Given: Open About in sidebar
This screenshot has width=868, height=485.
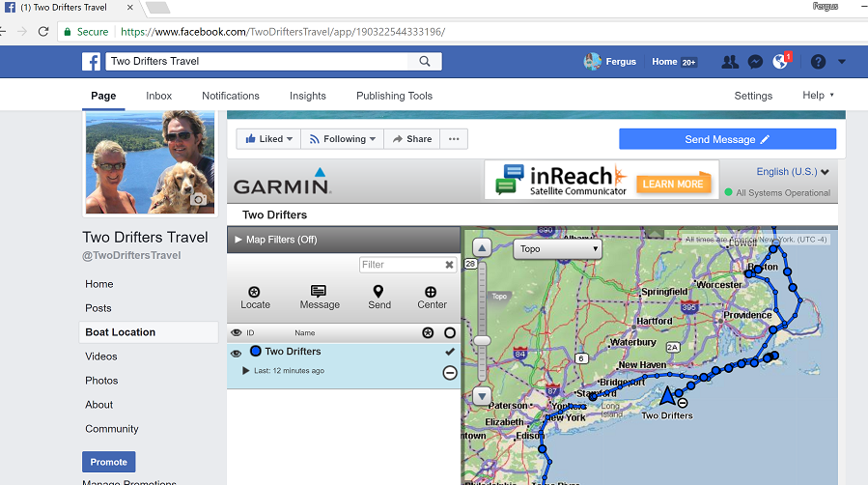Looking at the screenshot, I should pyautogui.click(x=99, y=405).
